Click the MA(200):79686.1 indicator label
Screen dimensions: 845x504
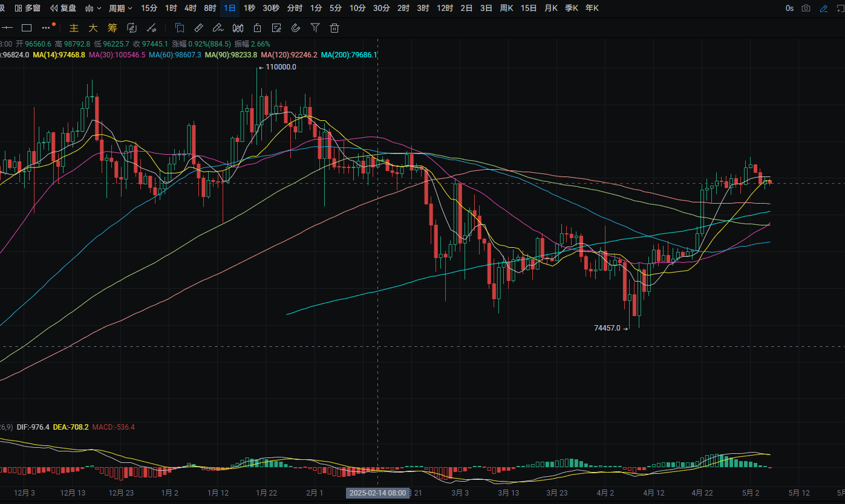(349, 54)
